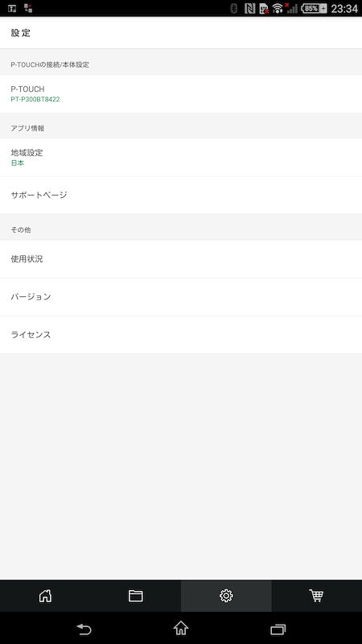The image size is (362, 644).
Task: Open サポートページ support page
Action: [x=181, y=195]
